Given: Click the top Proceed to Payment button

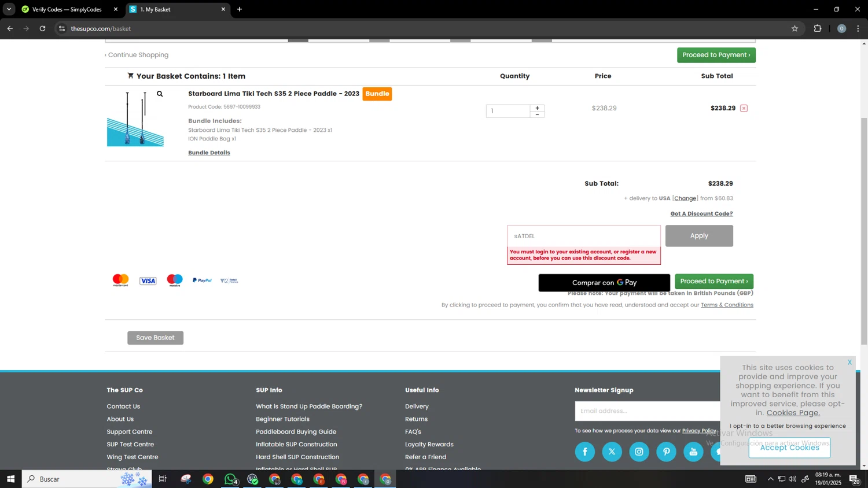Looking at the screenshot, I should 716,55.
